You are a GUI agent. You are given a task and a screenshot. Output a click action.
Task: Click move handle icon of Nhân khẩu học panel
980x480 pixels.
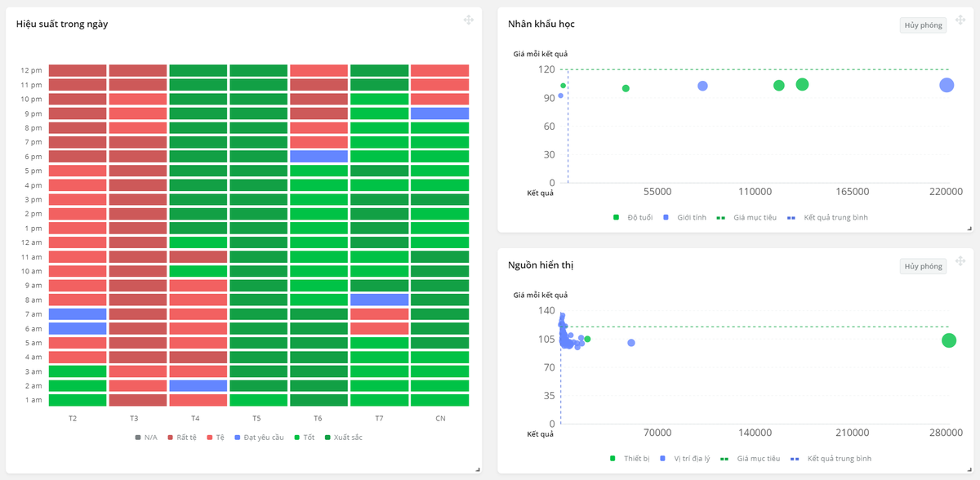[x=960, y=20]
